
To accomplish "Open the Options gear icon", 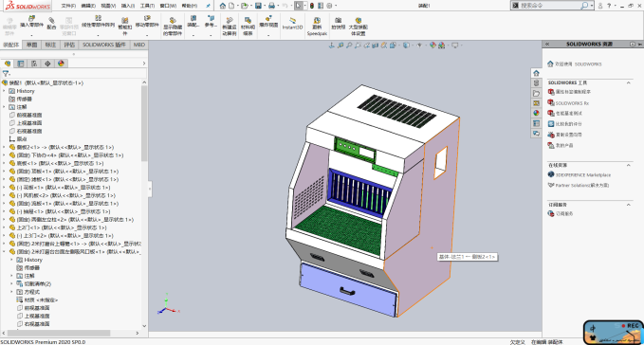I will coord(329,6).
